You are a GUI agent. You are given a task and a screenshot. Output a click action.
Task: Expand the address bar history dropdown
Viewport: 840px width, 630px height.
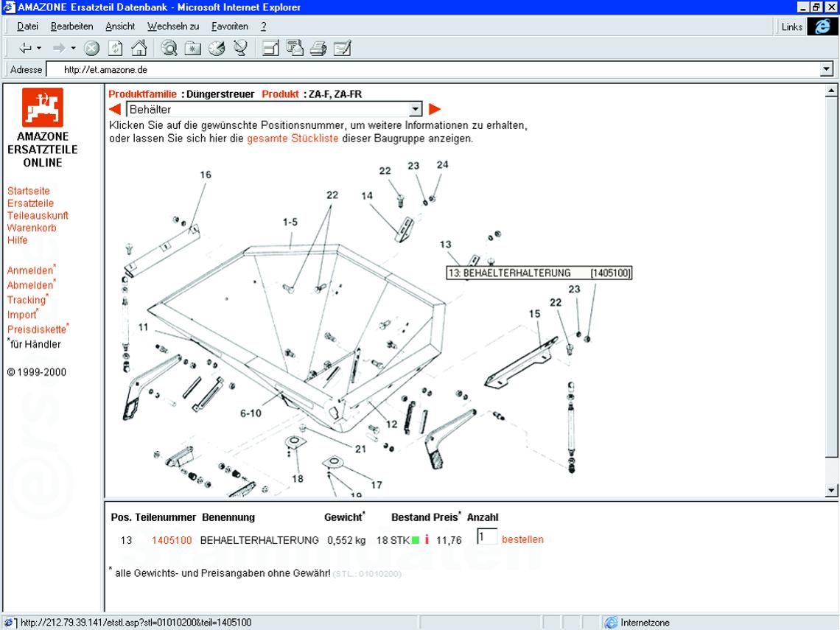pyautogui.click(x=827, y=69)
